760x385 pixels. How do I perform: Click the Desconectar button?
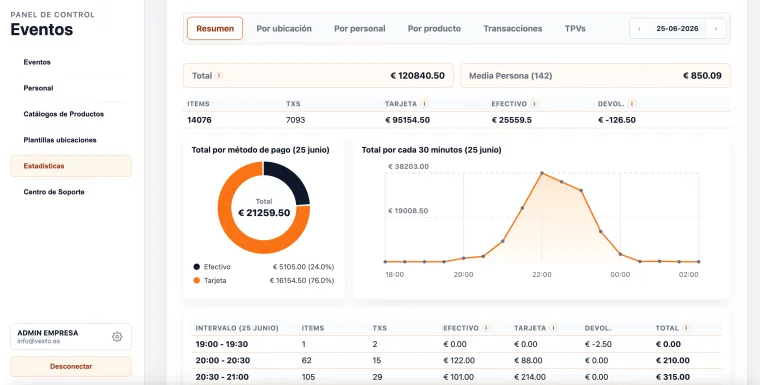(71, 367)
